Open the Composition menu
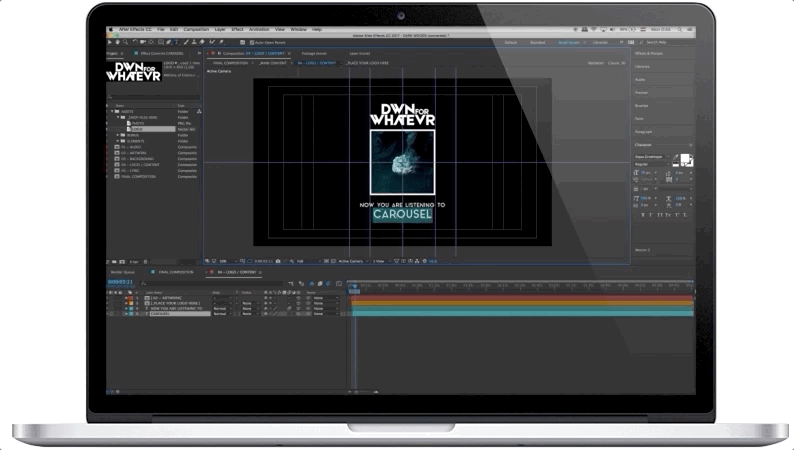 (196, 30)
